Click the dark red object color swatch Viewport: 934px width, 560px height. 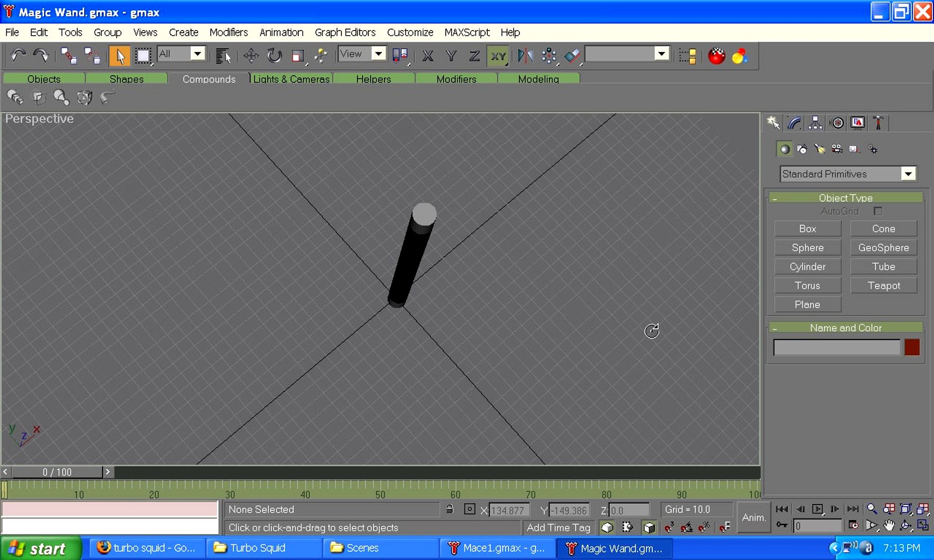[x=912, y=347]
